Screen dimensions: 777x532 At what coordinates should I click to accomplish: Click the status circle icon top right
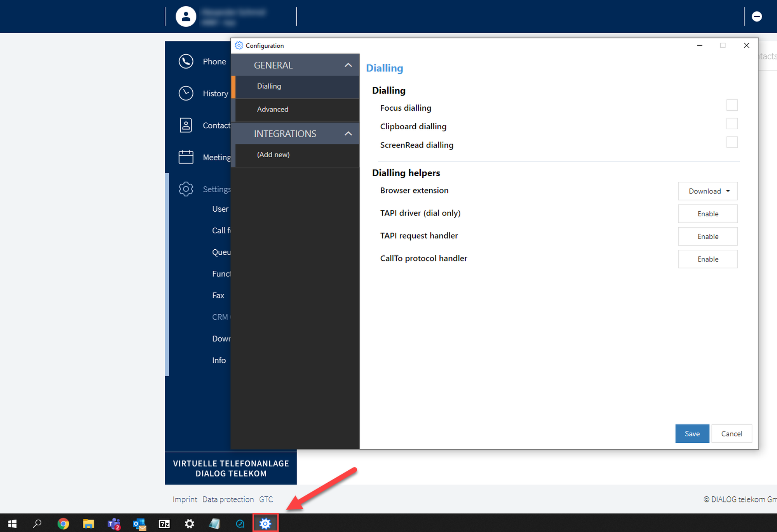[x=756, y=16]
